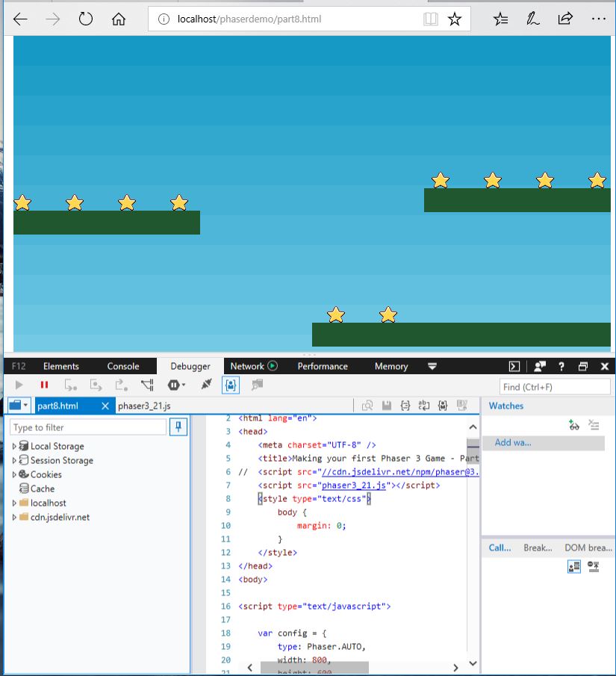
Task: Click the favorites star in address bar
Action: coord(455,19)
